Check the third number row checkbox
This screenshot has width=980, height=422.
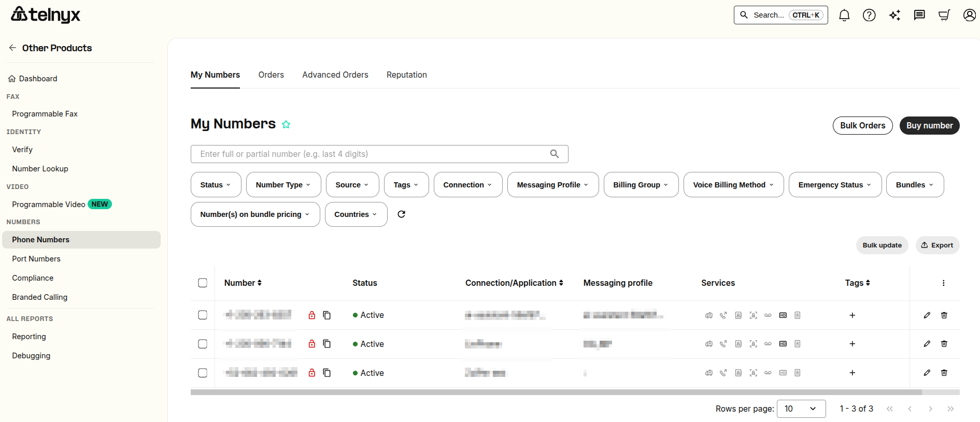click(x=203, y=373)
